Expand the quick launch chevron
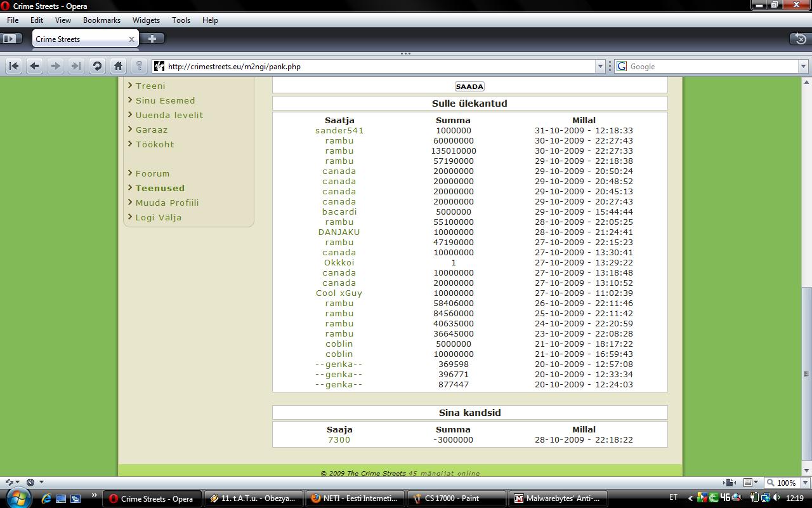This screenshot has width=812, height=508. click(x=95, y=496)
